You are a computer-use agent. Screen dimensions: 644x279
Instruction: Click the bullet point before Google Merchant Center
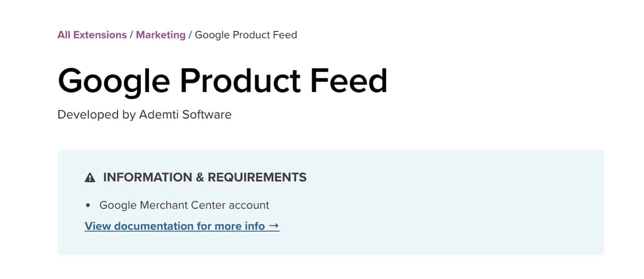pos(88,205)
